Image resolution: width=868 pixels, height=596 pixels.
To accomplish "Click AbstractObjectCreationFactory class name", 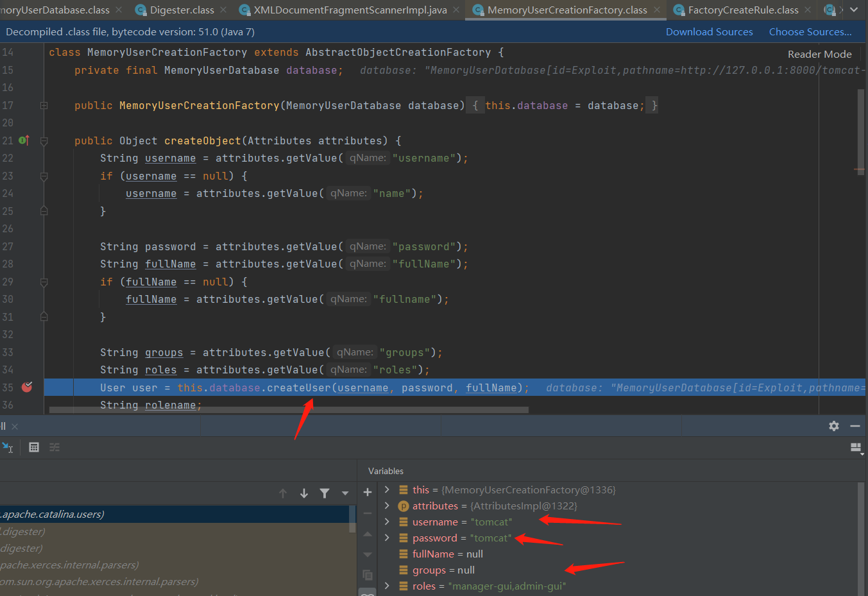I will (398, 52).
